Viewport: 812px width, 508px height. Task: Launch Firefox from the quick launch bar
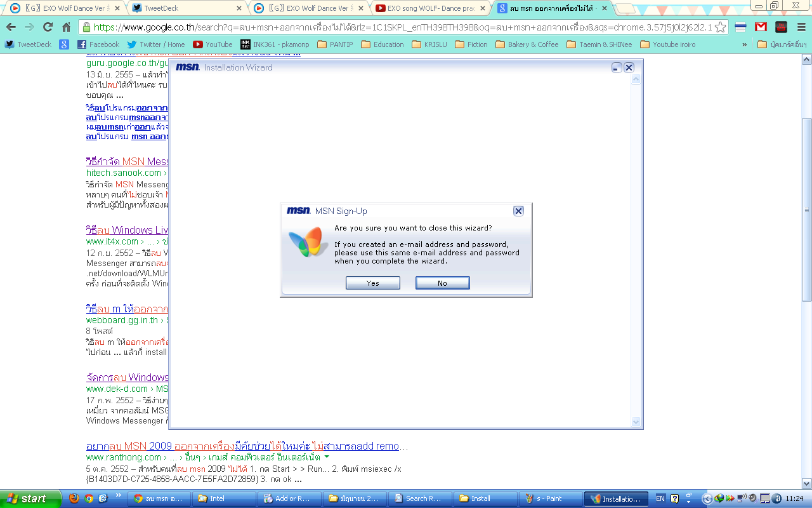click(74, 498)
